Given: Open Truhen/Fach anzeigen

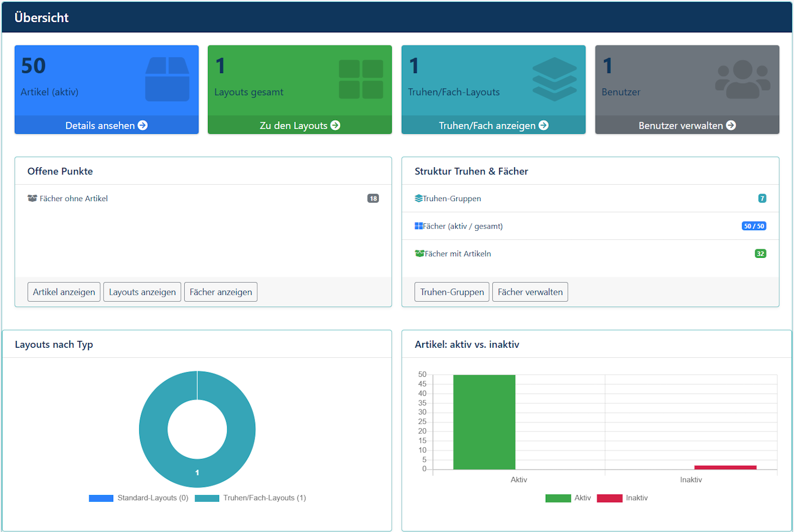Looking at the screenshot, I should tap(493, 125).
